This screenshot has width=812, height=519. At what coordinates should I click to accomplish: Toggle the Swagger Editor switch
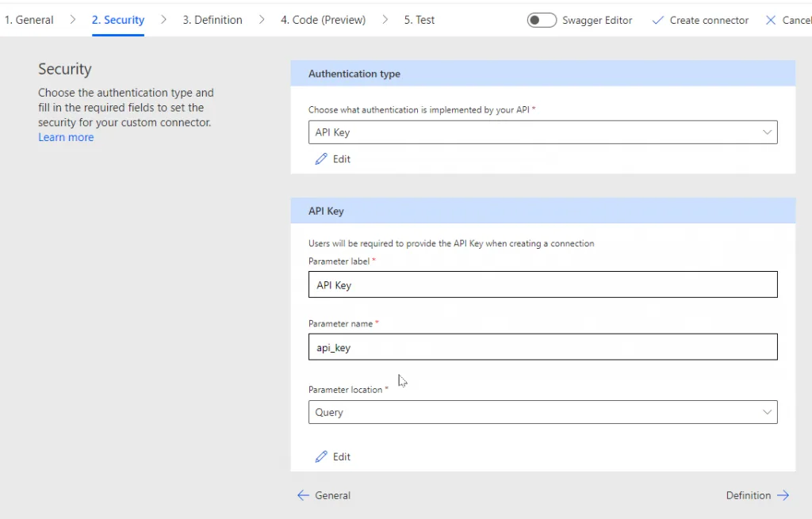pyautogui.click(x=542, y=21)
